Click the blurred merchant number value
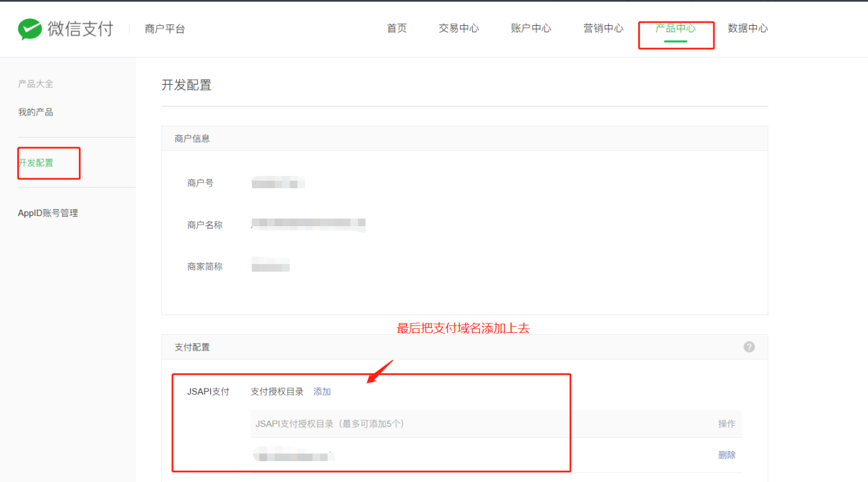 (278, 183)
